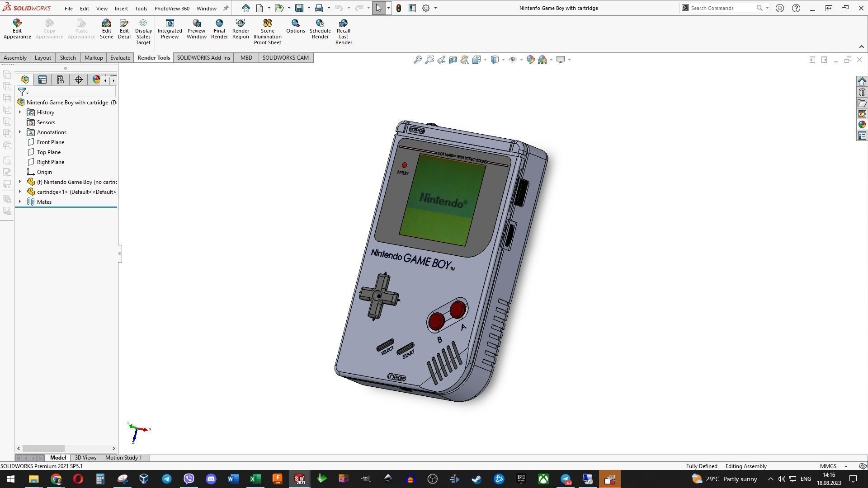Select Display States Target
The width and height of the screenshot is (868, 488).
(x=143, y=32)
